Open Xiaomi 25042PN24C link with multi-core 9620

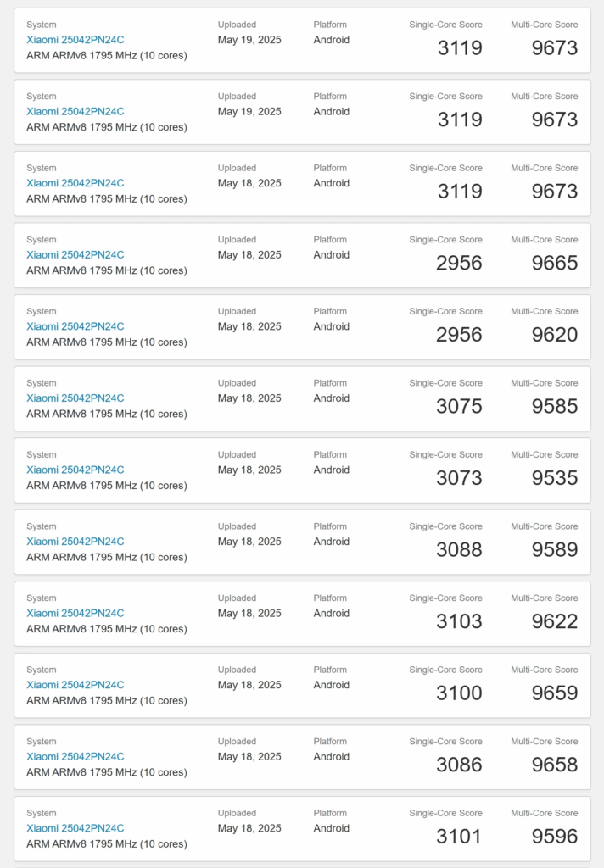tap(75, 326)
